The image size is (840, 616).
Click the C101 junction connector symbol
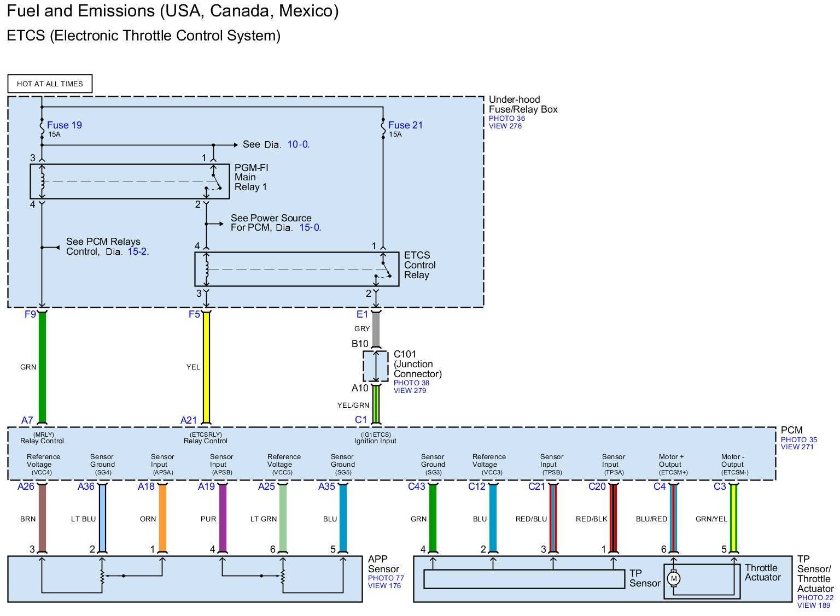[x=376, y=366]
